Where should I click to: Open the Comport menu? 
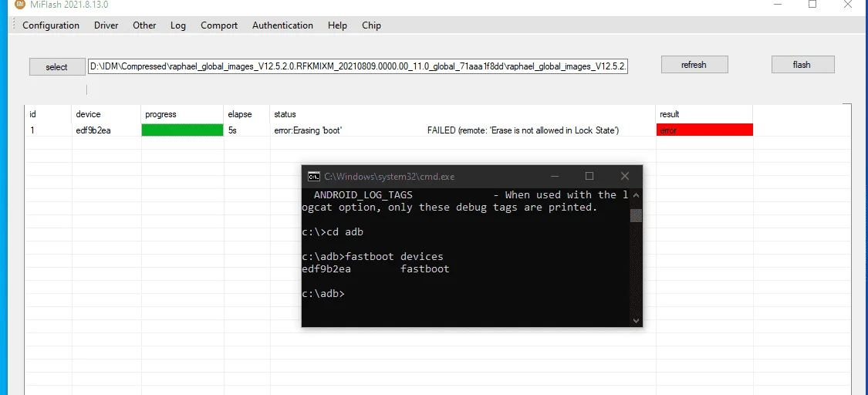coord(219,25)
